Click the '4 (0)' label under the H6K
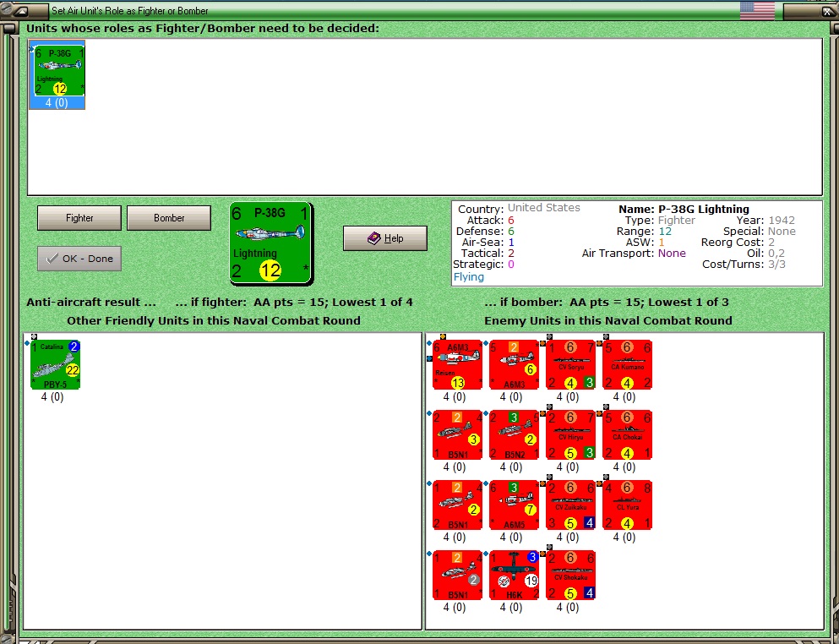This screenshot has height=644, width=839. click(x=511, y=608)
